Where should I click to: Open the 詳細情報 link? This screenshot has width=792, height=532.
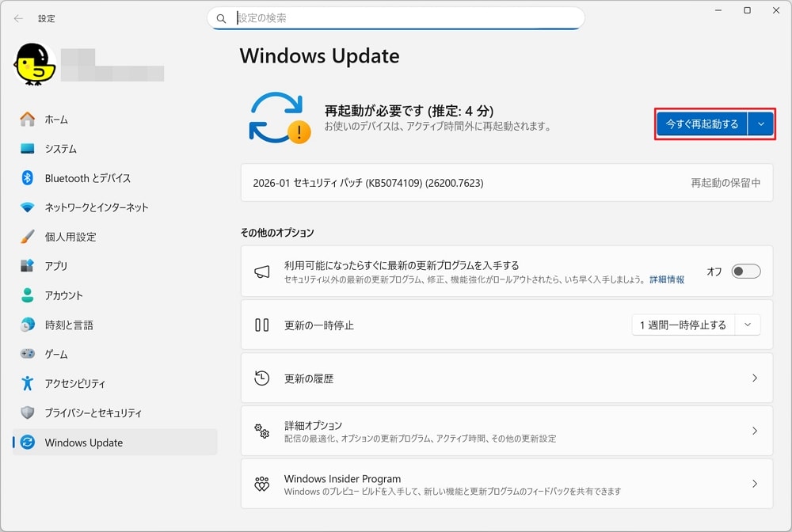point(667,280)
